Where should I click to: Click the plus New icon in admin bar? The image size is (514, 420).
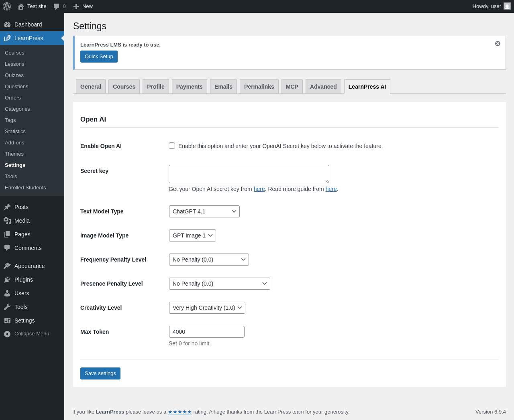point(76,6)
